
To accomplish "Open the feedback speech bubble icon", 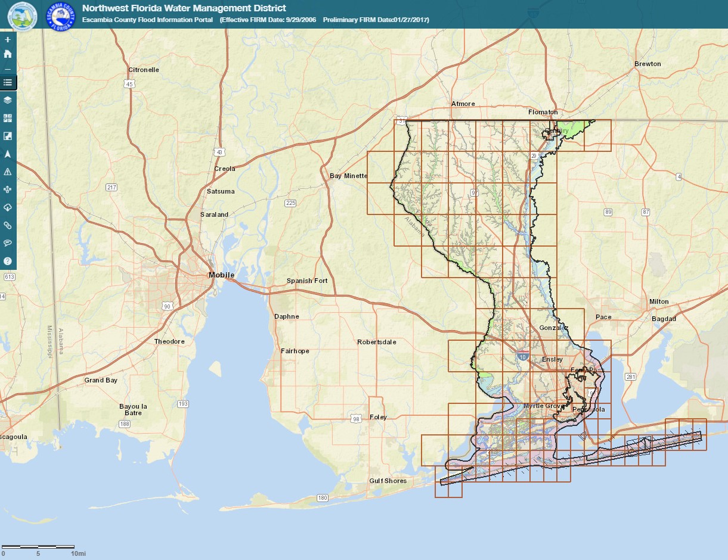I will [8, 242].
